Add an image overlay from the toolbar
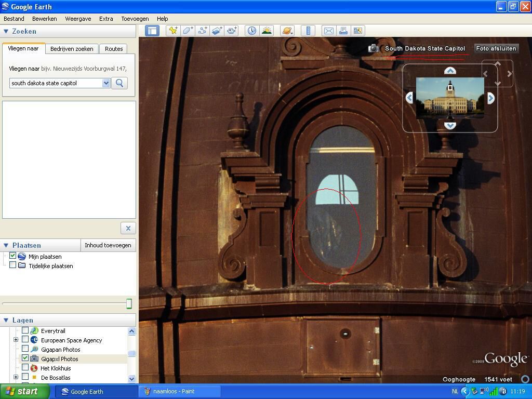 (217, 31)
